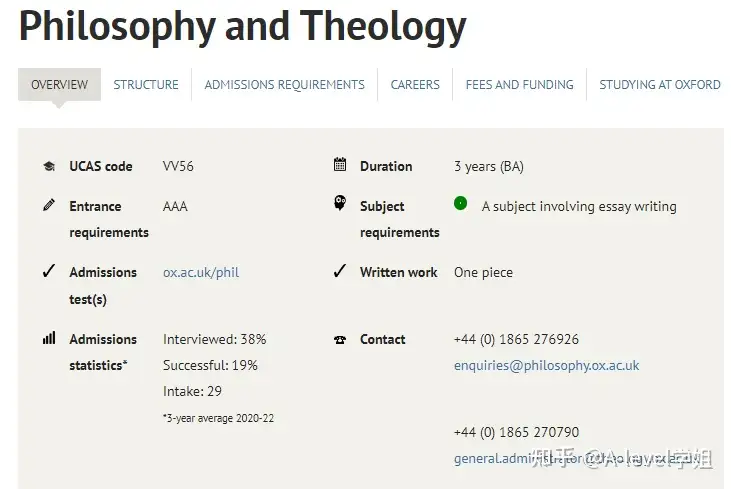Image resolution: width=731 pixels, height=489 pixels.
Task: Click the head icon beside Subject requirements
Action: coord(340,203)
